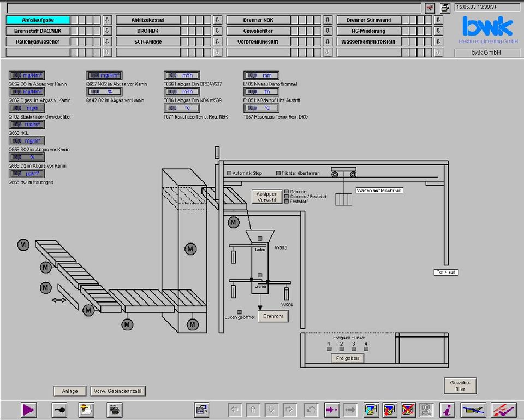Select the Gebinde / Feststoff option
Screen dimensions: 524x420
[x=287, y=197]
